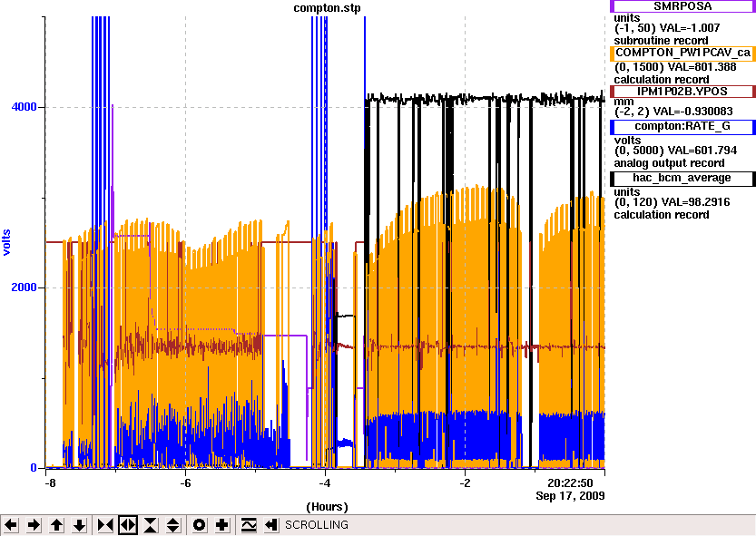
Task: Click the -4 hours x-axis label
Action: pos(325,483)
